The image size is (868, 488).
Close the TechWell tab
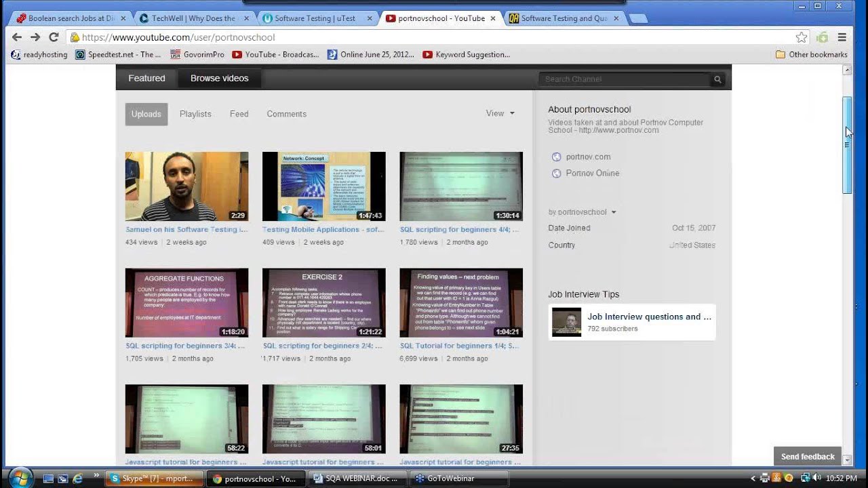[x=245, y=18]
